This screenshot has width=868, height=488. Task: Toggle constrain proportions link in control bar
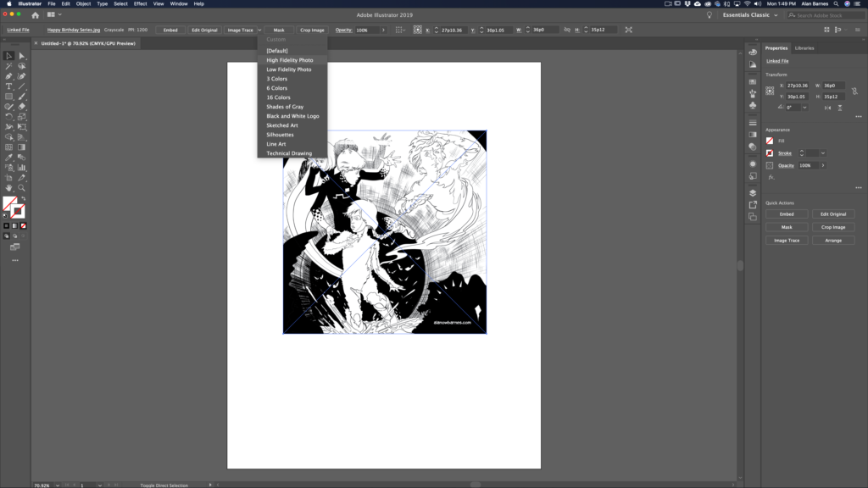(567, 30)
